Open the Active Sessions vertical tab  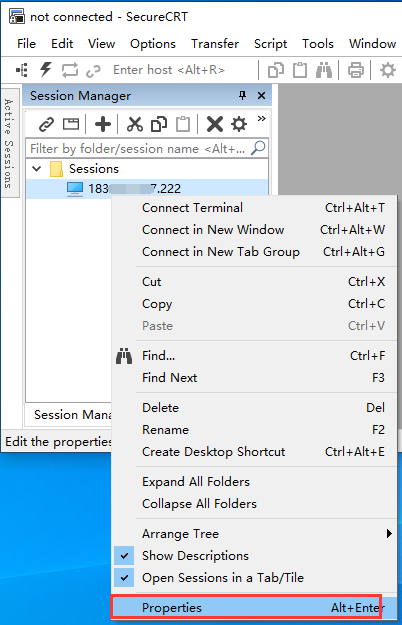(x=10, y=143)
